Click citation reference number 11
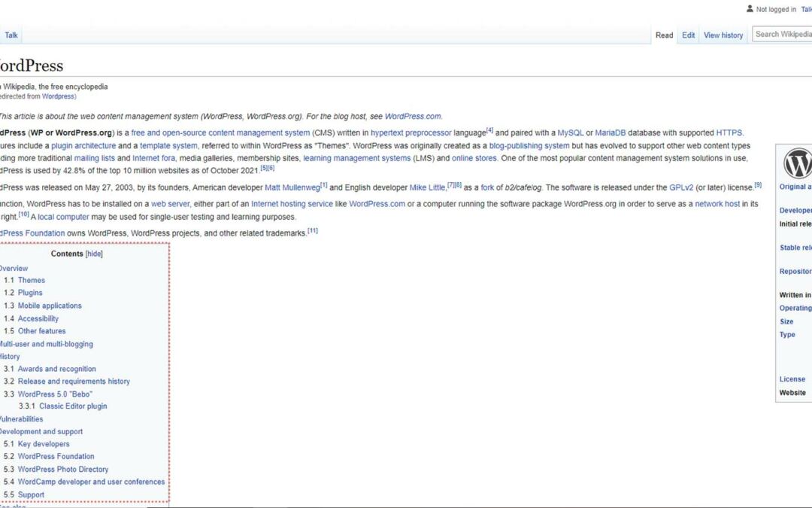 [313, 231]
